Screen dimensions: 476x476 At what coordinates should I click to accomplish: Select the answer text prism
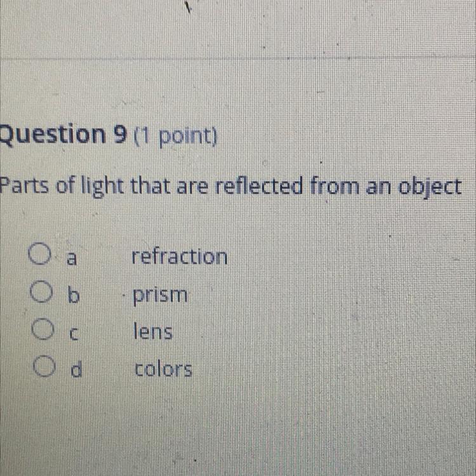pyautogui.click(x=160, y=296)
